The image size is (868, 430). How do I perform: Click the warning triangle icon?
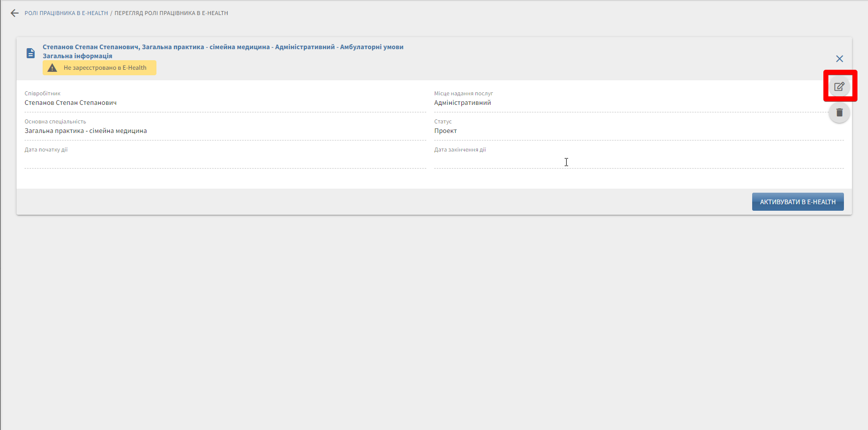click(x=52, y=68)
